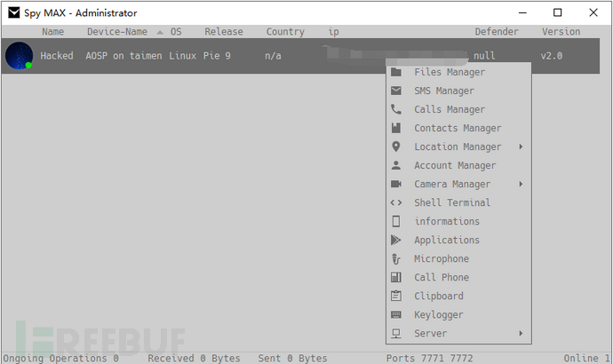613x364 pixels.
Task: Click the envelope icon beside SMS Manager
Action: click(396, 91)
